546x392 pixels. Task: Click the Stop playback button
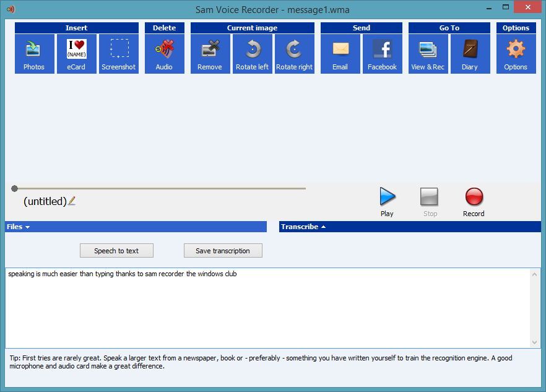tap(430, 202)
